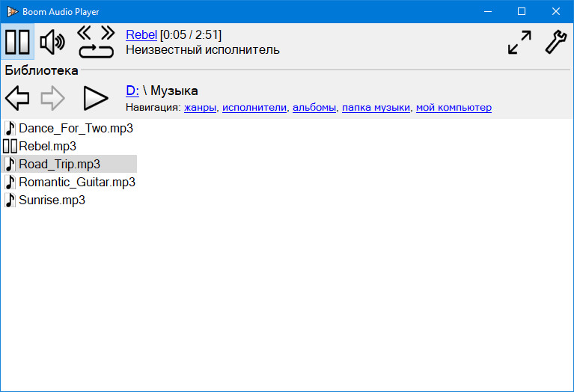
Task: Close the Boom Audio Player window
Action: point(556,12)
